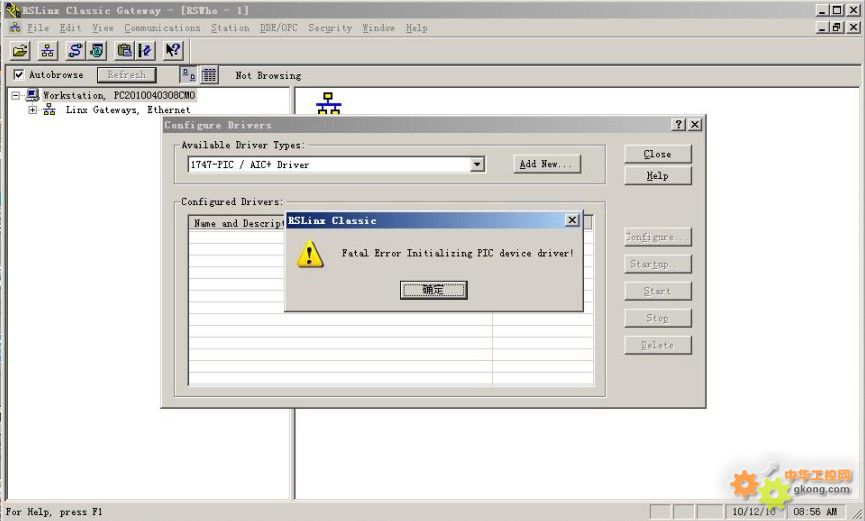Click the Not Browsing status text
Image resolution: width=865 pixels, height=521 pixels.
point(268,75)
